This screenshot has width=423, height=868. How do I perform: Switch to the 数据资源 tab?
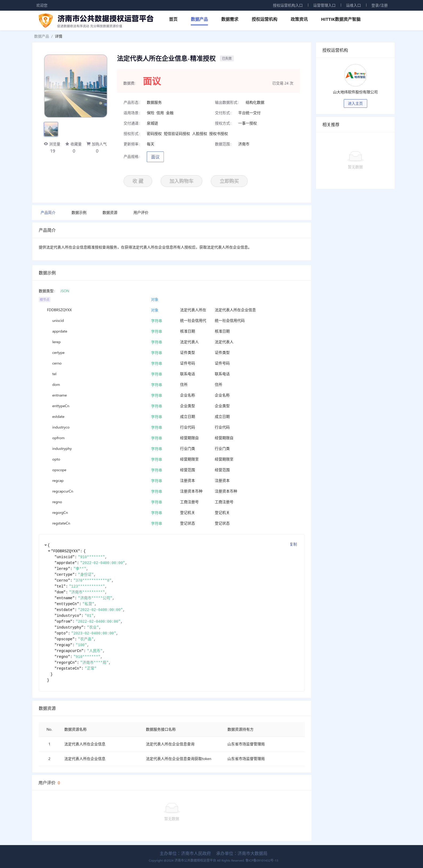(x=110, y=213)
